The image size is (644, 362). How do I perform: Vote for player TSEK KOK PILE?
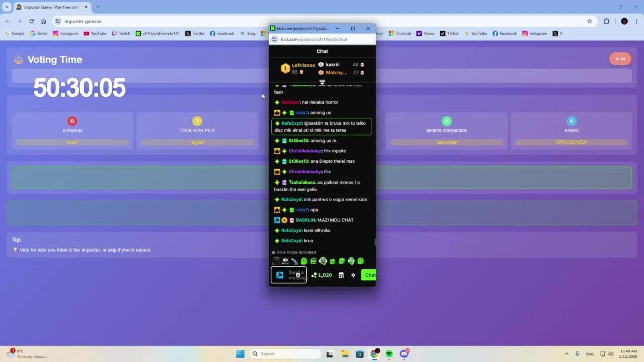pyautogui.click(x=197, y=131)
